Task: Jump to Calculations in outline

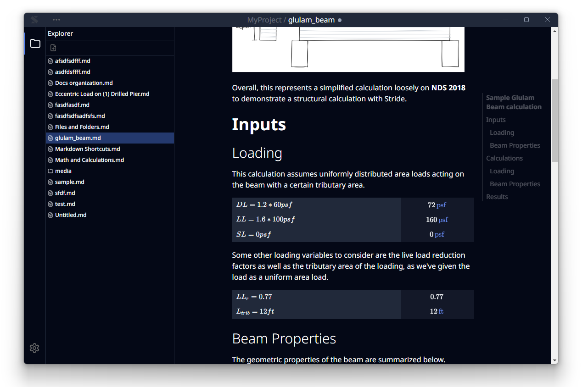Action: 504,158
